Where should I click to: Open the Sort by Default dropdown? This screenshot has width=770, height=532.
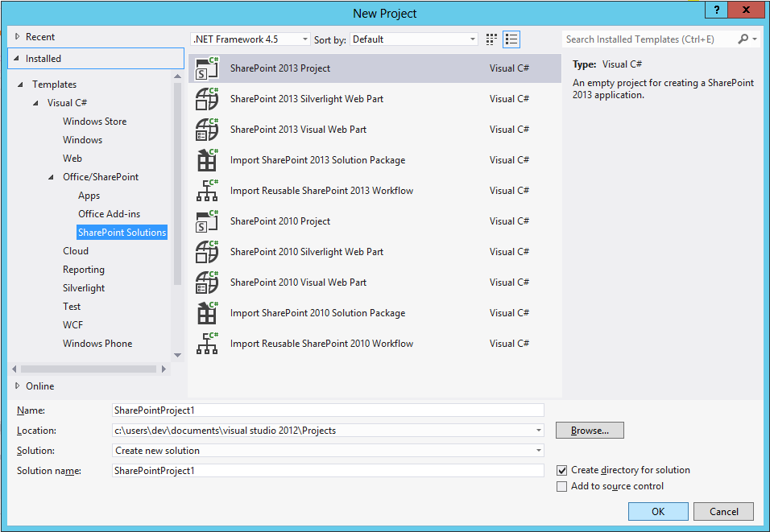point(414,39)
